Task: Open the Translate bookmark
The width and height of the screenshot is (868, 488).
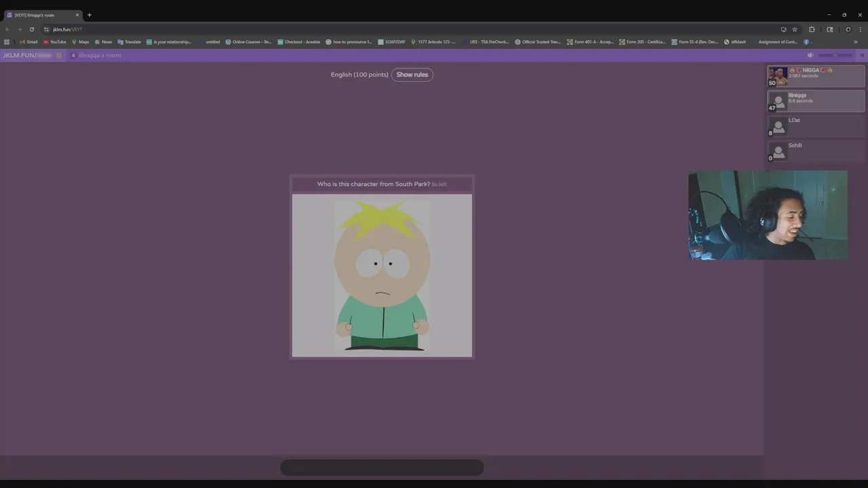Action: pos(129,42)
